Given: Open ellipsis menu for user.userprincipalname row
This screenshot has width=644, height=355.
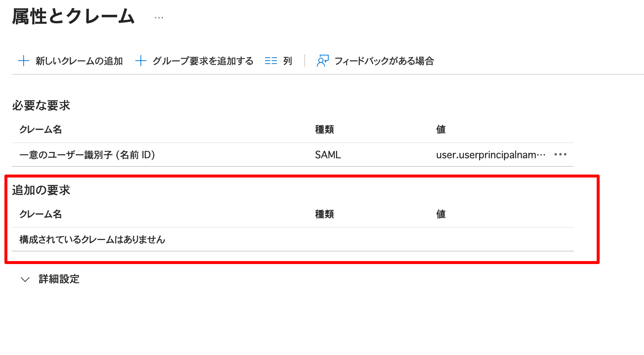Looking at the screenshot, I should pos(561,155).
